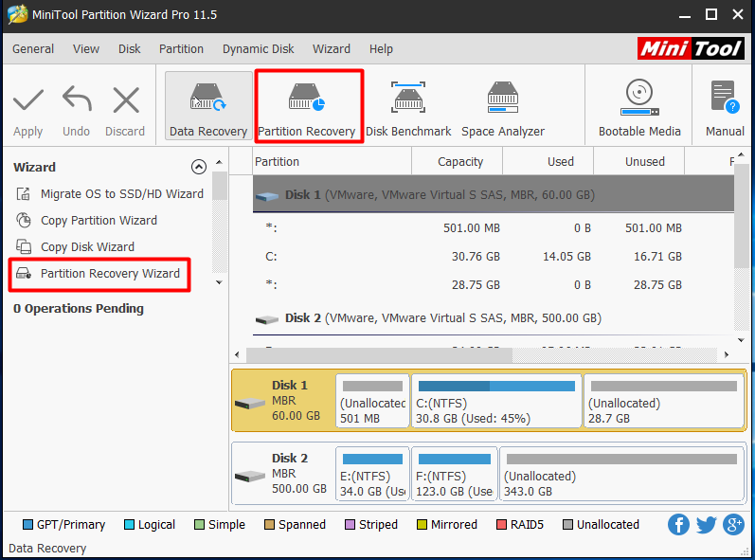Click Migrate OS to SSD/HD Wizard

(122, 194)
